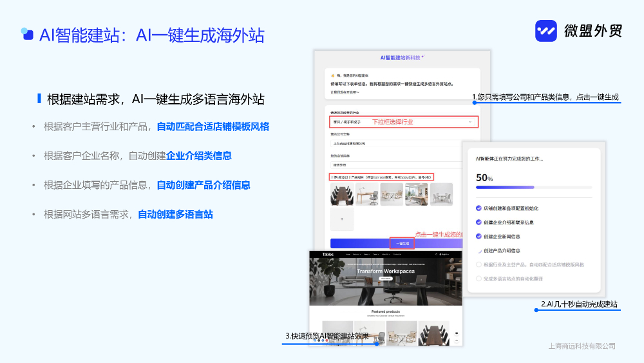Click the loading spinner beside 创建产品介绍信息
The image size is (644, 363).
tap(479, 251)
